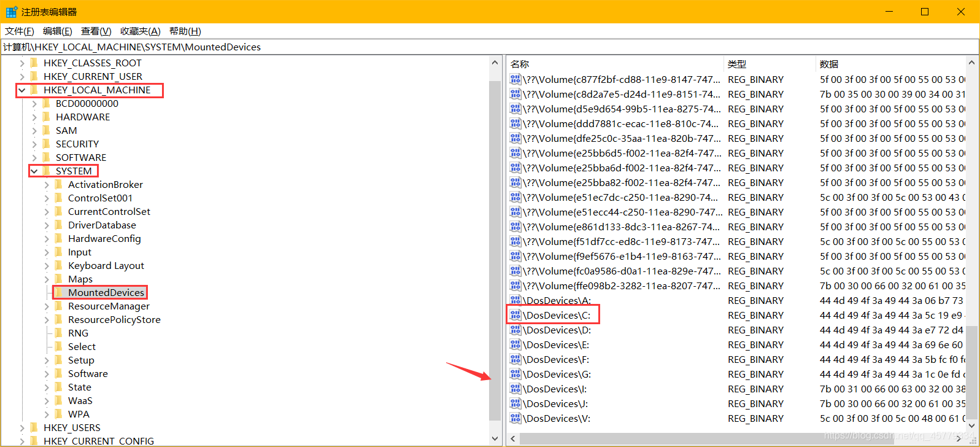Image resolution: width=980 pixels, height=447 pixels.
Task: Select the ResourcePolicyStore key
Action: click(x=114, y=319)
